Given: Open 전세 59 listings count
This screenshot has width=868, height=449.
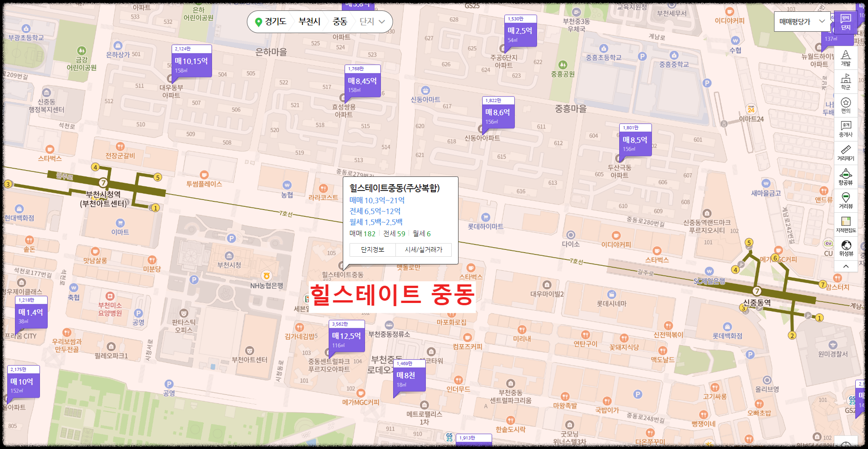Looking at the screenshot, I should tap(394, 234).
